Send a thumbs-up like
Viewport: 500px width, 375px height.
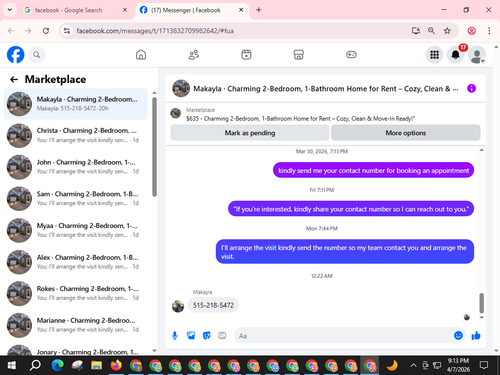point(476,335)
